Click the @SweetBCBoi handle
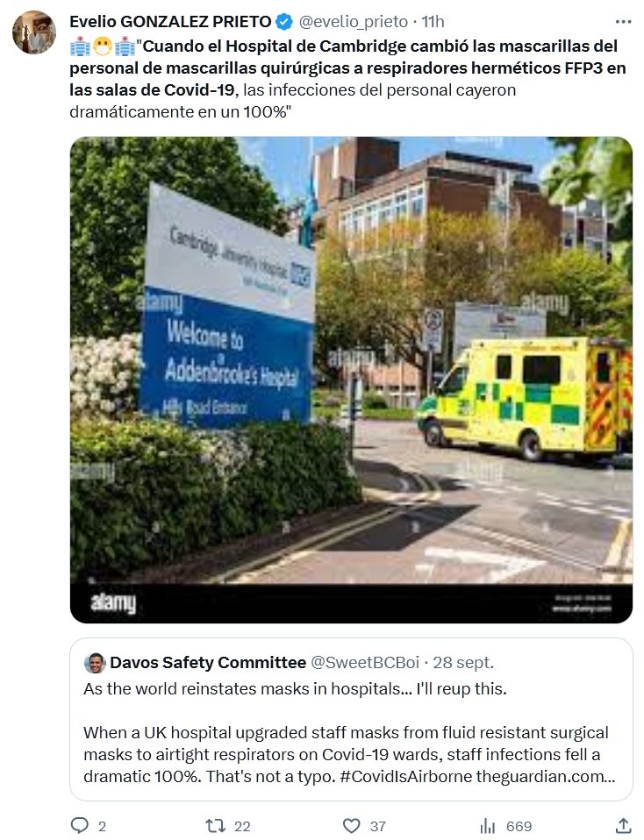Screen dimensions: 644x840 pyautogui.click(x=365, y=663)
